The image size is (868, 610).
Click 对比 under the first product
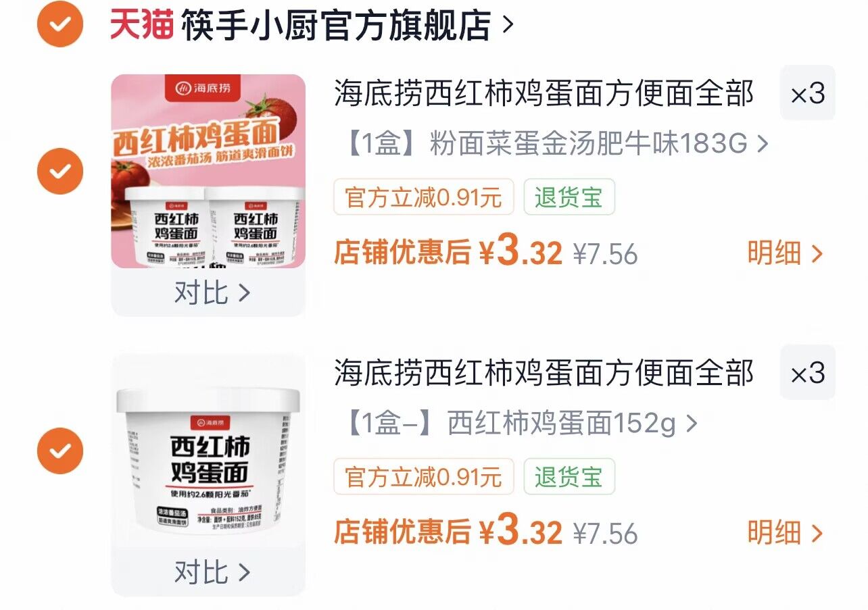pyautogui.click(x=212, y=293)
